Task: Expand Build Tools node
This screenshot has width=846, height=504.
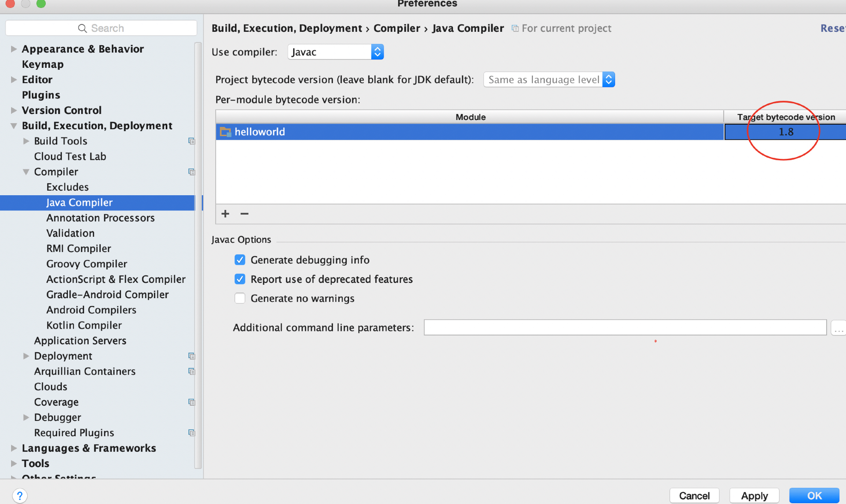Action: point(26,141)
